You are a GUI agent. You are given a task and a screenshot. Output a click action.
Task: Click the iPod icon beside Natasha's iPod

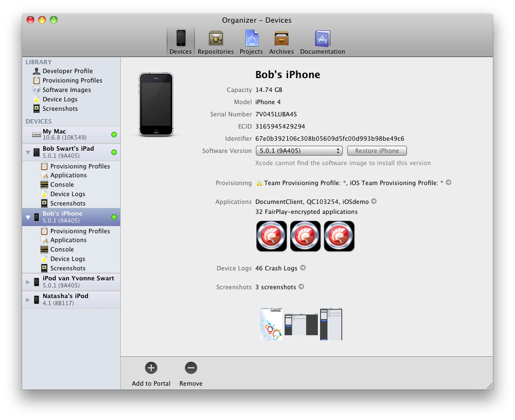(x=37, y=300)
